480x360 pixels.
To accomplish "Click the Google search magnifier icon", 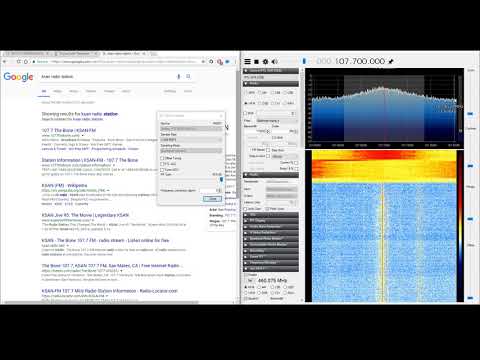I will tap(188, 76).
